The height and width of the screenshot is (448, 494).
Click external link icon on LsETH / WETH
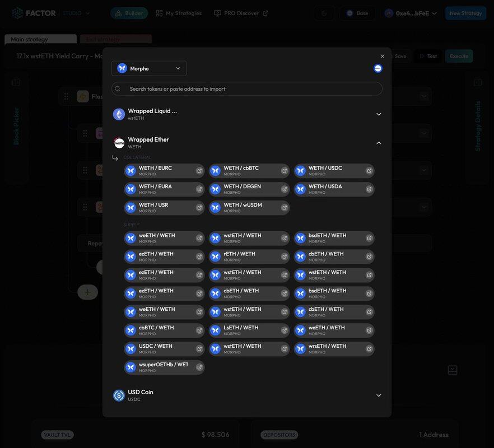[285, 331]
